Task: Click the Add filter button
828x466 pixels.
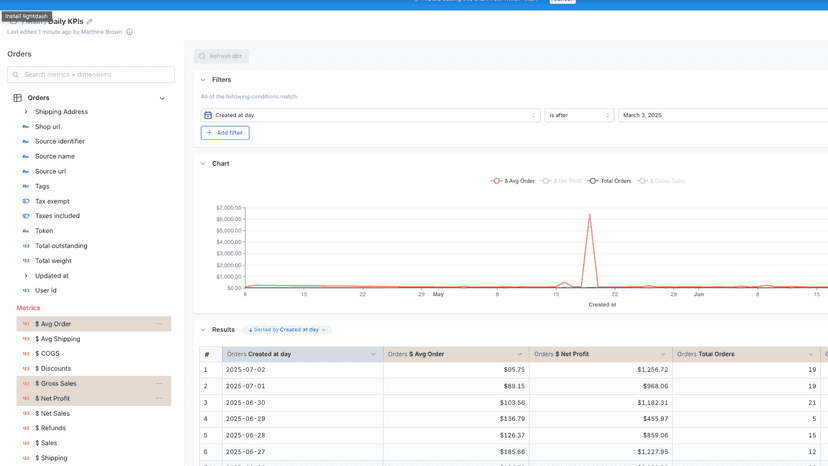Action: [x=225, y=133]
